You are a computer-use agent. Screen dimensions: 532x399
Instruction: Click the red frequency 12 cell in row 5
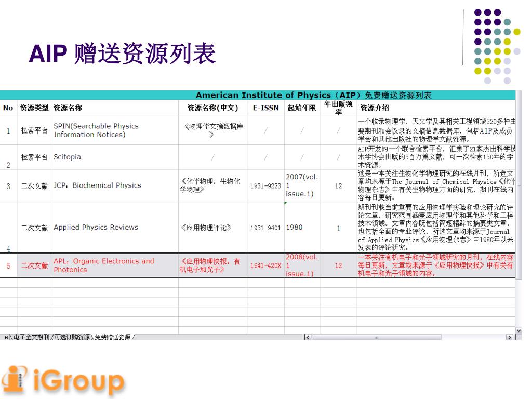338,265
